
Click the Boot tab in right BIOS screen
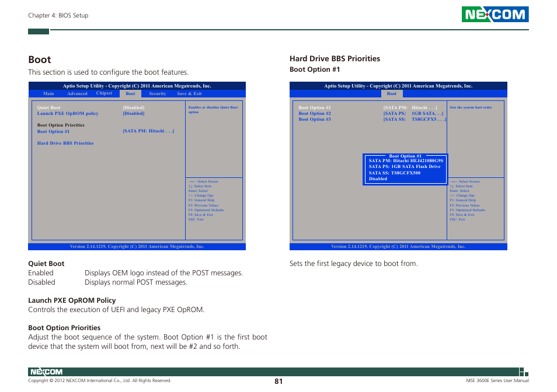392,94
